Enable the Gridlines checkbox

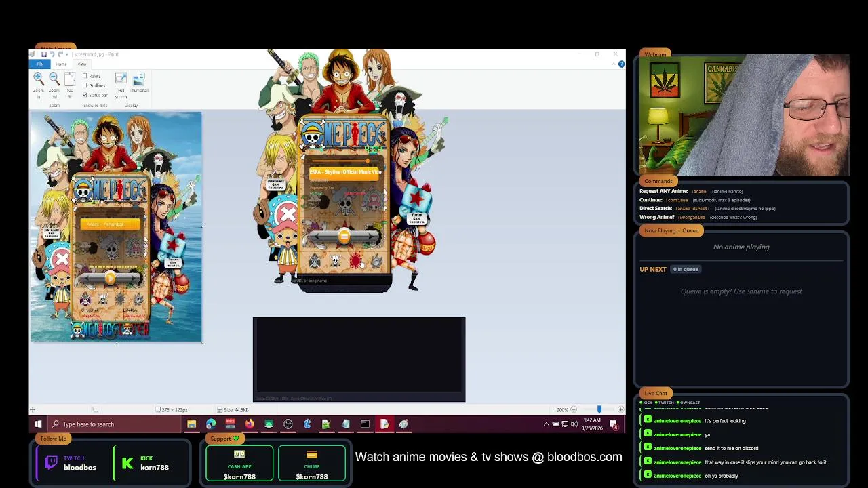(x=85, y=85)
